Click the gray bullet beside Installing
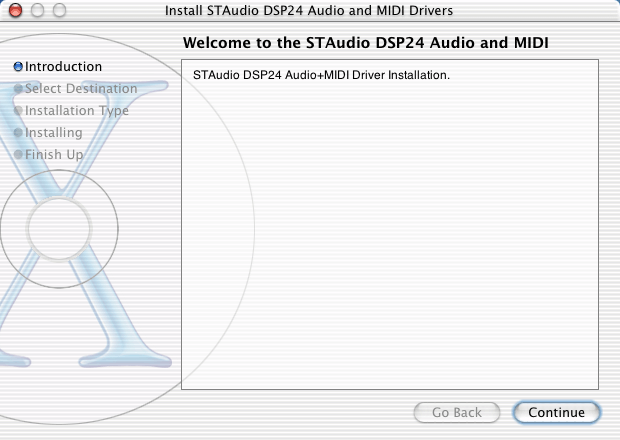Image resolution: width=620 pixels, height=440 pixels. (18, 132)
